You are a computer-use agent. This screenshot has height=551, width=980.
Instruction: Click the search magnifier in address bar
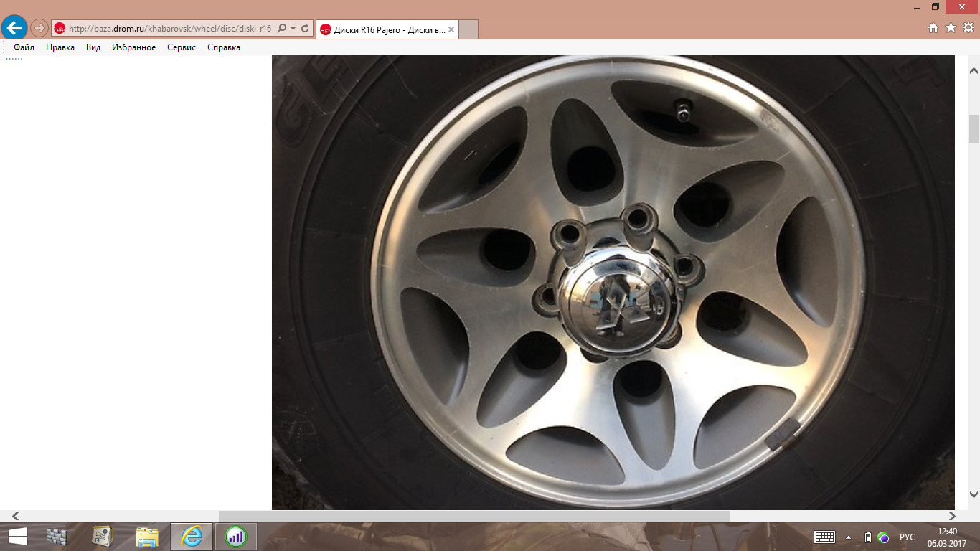coord(281,29)
